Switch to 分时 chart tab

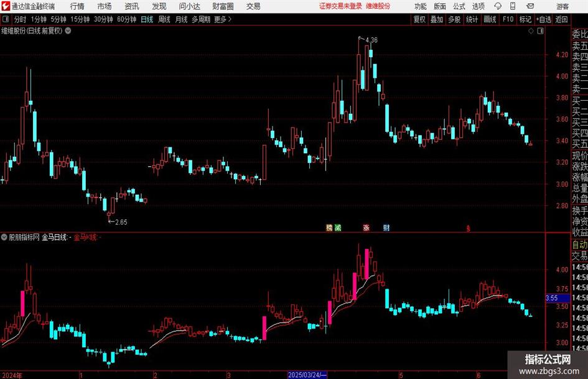(x=21, y=19)
